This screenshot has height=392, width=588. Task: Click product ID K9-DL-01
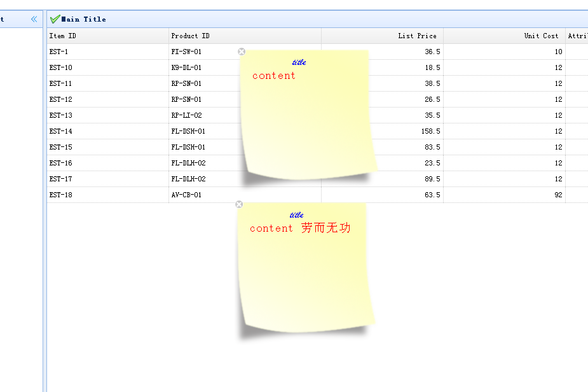click(186, 67)
